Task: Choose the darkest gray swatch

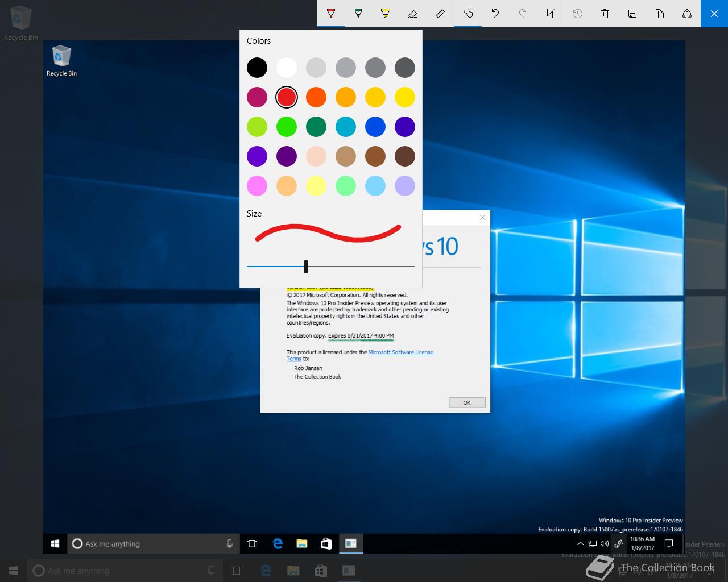Action: click(405, 68)
